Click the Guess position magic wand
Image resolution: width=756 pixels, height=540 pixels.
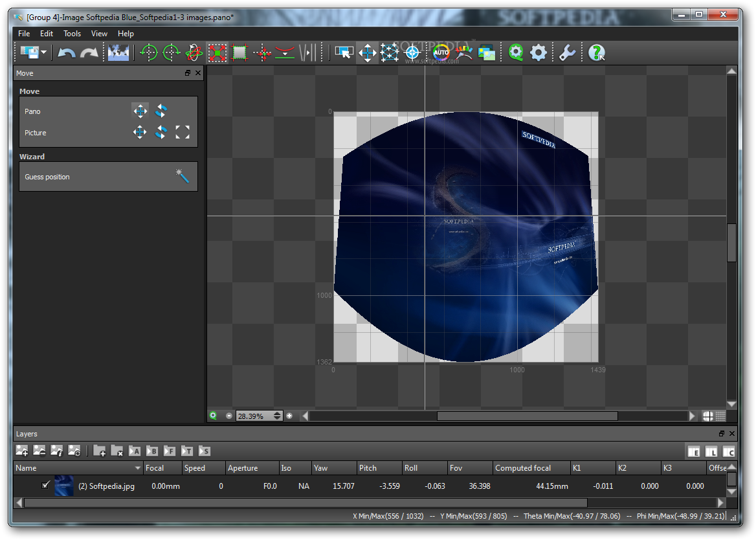pyautogui.click(x=182, y=177)
